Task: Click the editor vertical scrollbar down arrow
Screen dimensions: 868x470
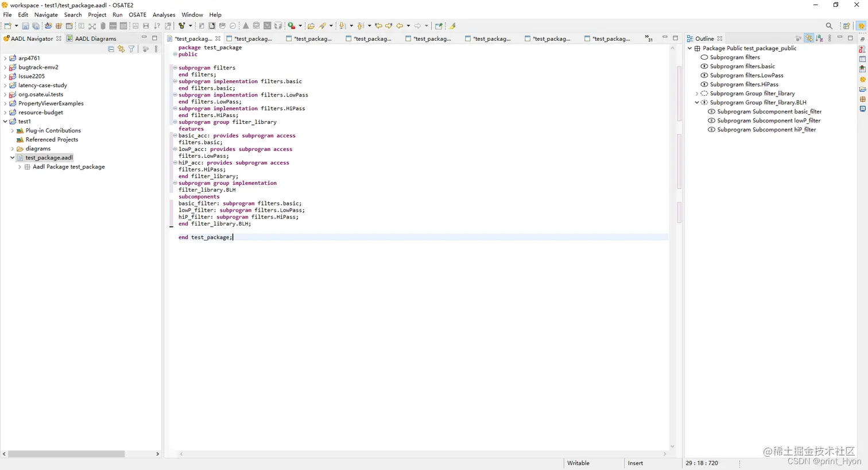Action: [672, 446]
